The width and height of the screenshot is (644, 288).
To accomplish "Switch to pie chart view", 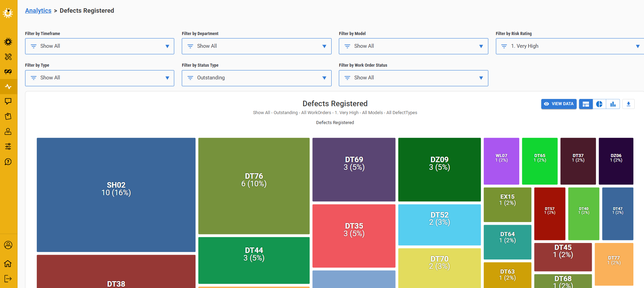I will [x=599, y=104].
